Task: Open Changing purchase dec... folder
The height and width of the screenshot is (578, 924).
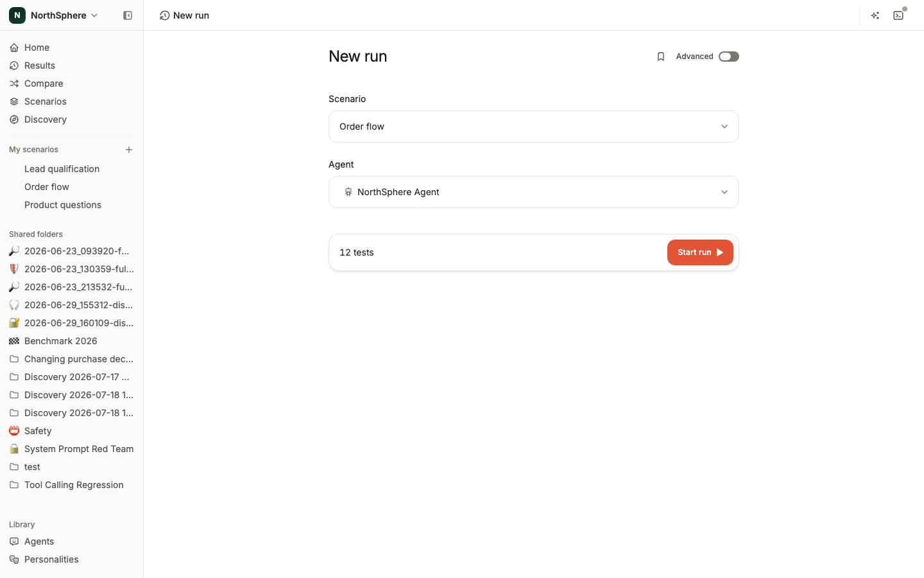Action: pyautogui.click(x=71, y=359)
